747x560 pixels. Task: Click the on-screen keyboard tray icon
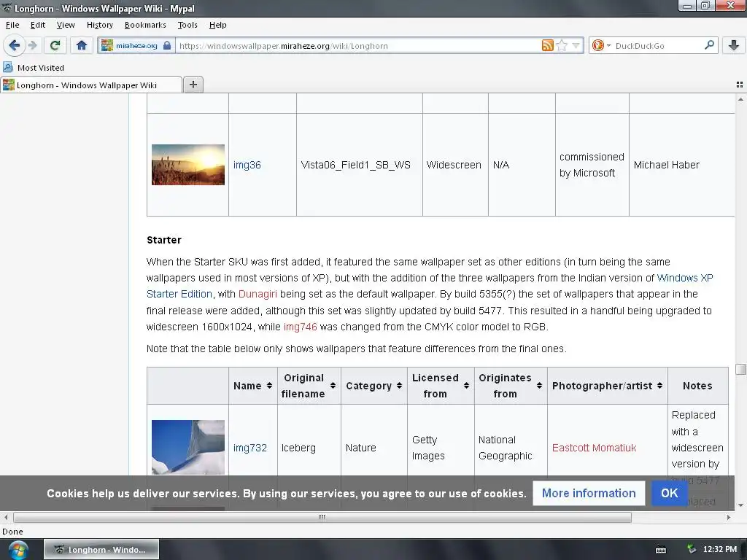point(661,550)
